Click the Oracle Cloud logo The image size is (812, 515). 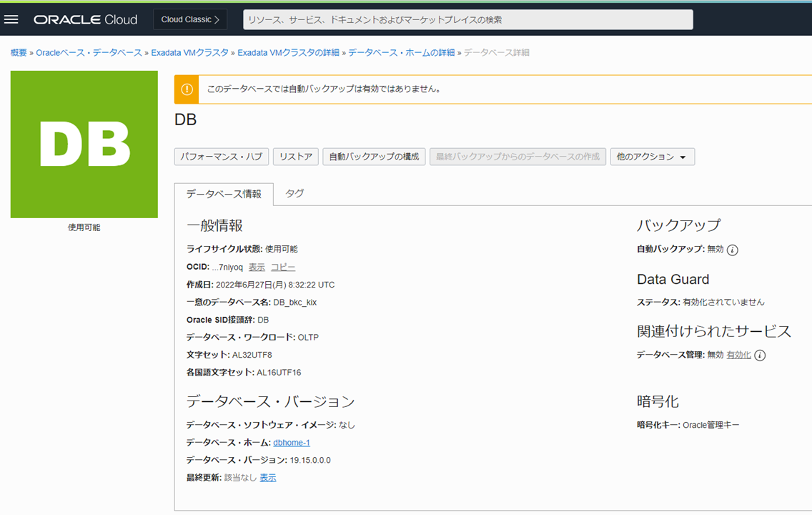point(85,19)
